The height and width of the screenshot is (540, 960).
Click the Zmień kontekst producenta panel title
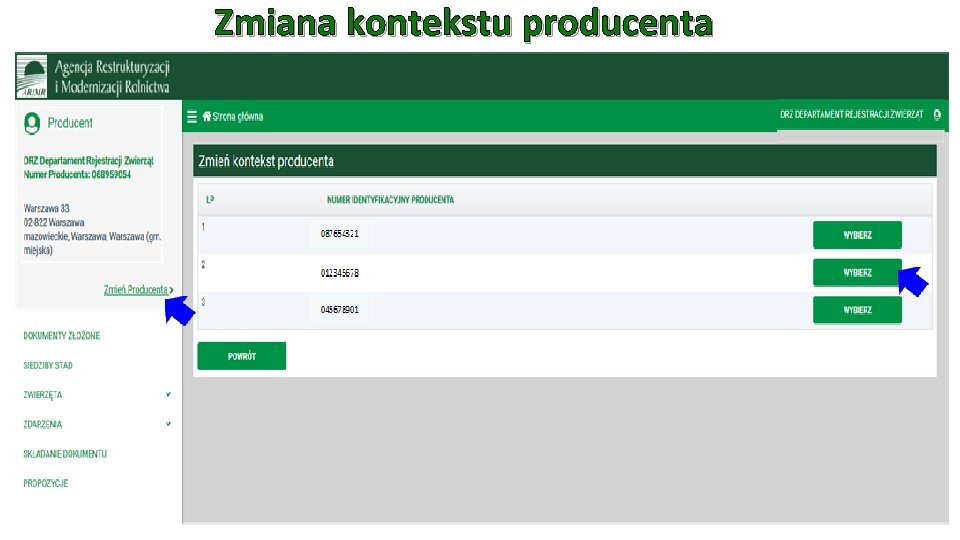click(x=266, y=161)
